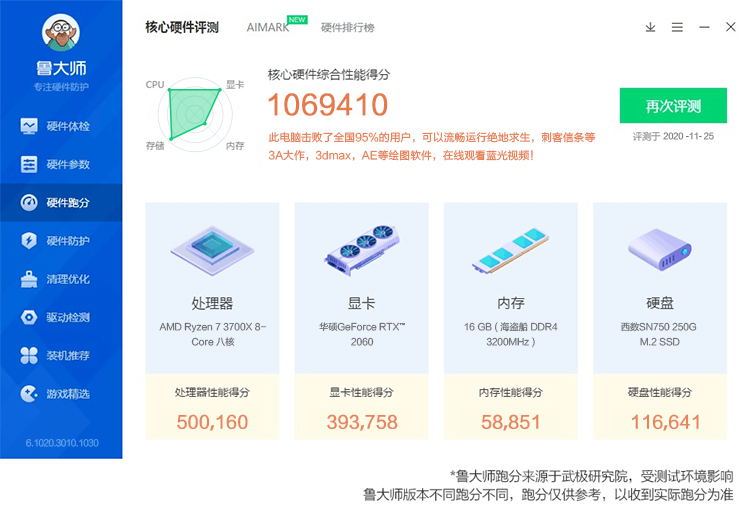Switch to 硬件排行榜 tab
Image resolution: width=750 pixels, height=515 pixels.
click(347, 28)
